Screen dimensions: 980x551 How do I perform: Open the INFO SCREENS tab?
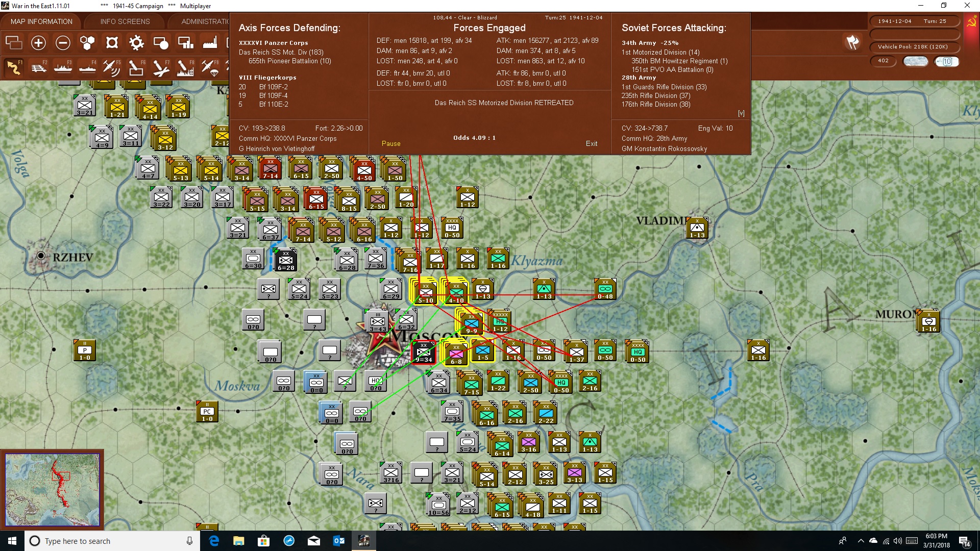(x=125, y=21)
